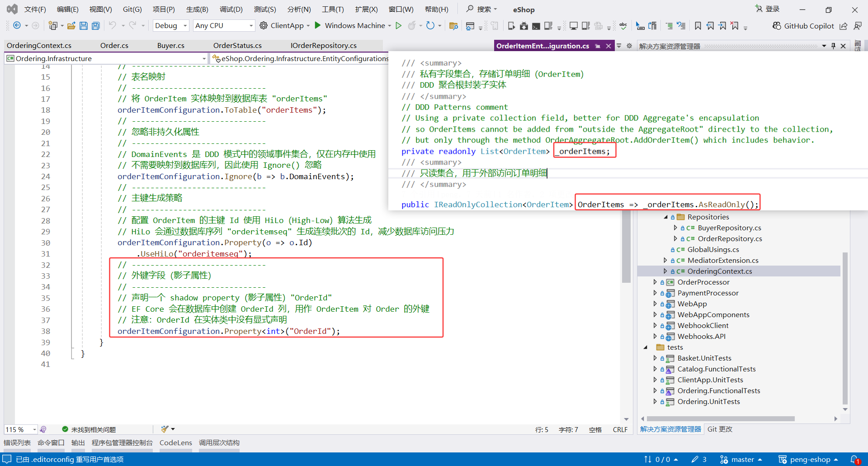Switch to the OrderingContext.cs tab
Image resolution: width=868 pixels, height=466 pixels.
(x=39, y=45)
